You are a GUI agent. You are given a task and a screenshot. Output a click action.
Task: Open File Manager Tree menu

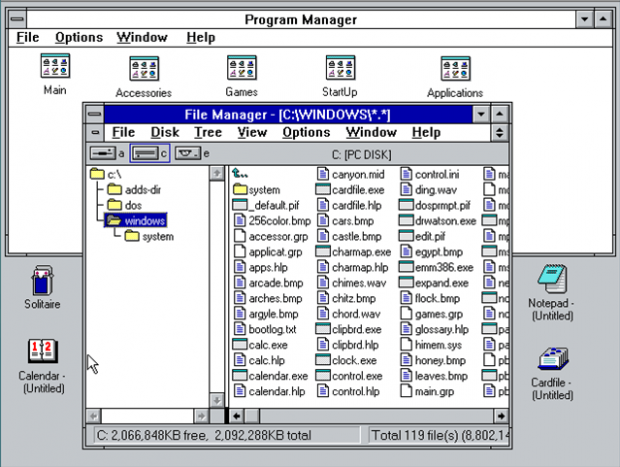click(208, 132)
